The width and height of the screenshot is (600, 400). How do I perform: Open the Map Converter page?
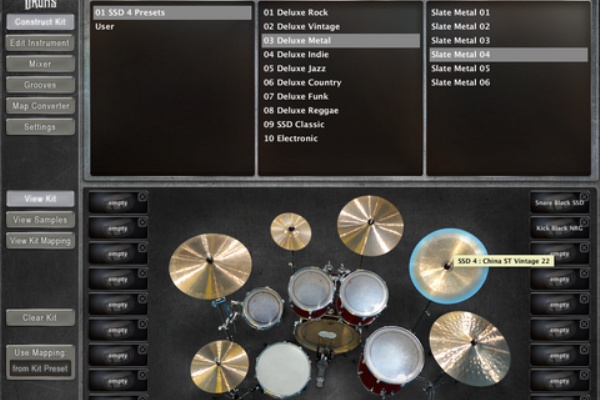pos(40,106)
